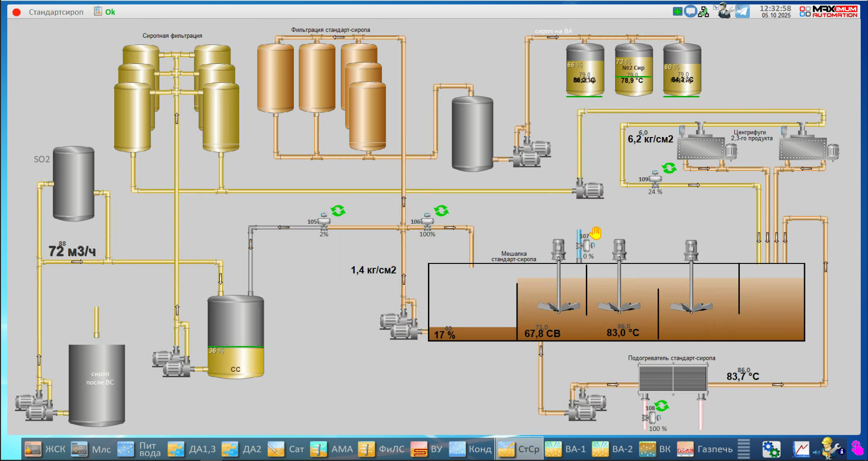
Task: Open the Газпечь screen button
Action: (705, 449)
